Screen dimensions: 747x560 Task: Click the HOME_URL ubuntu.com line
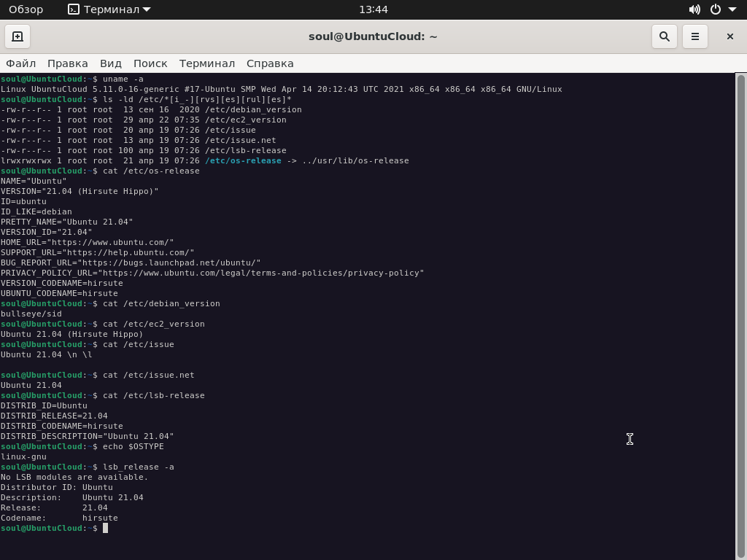[x=88, y=242]
